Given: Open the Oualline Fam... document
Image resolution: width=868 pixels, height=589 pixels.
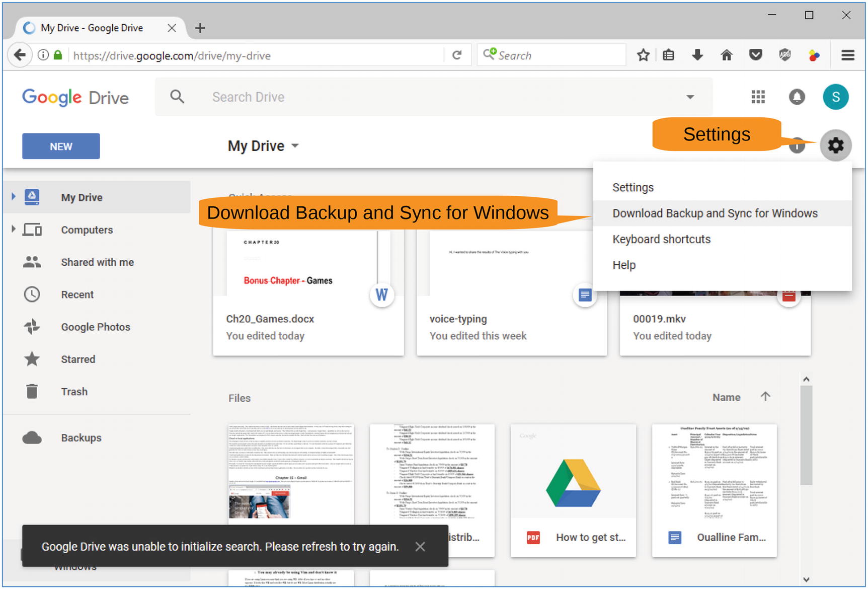Looking at the screenshot, I should click(x=714, y=490).
